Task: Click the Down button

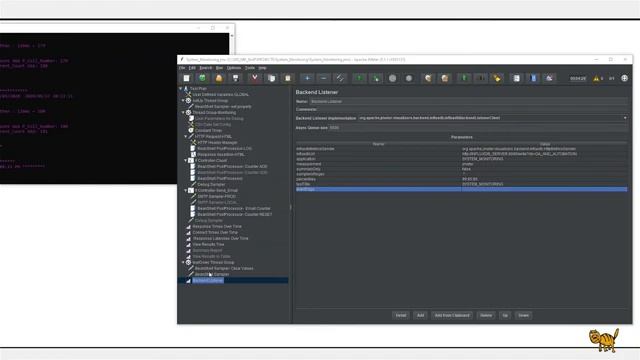Action: (x=523, y=315)
